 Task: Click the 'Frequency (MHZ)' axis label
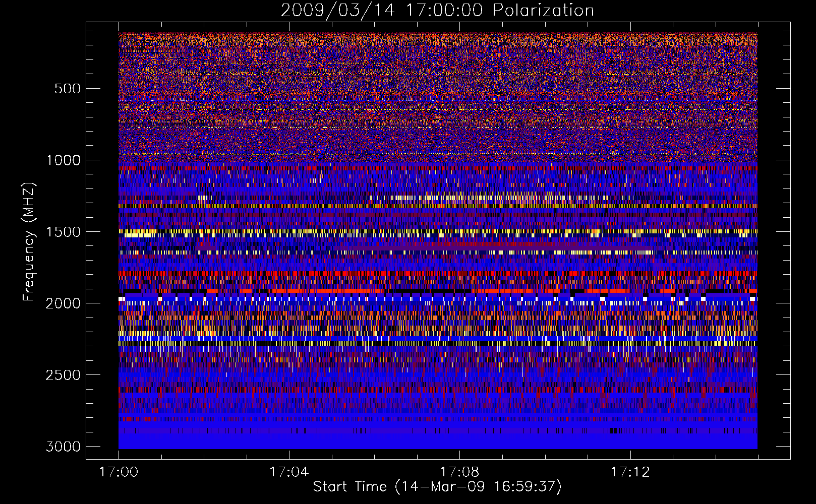(29, 242)
